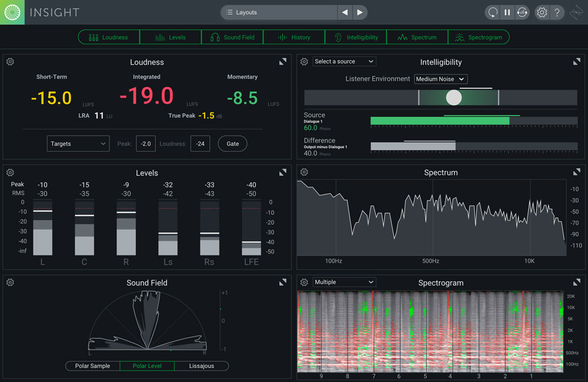
Task: Select Polar Level view mode
Action: [x=147, y=366]
